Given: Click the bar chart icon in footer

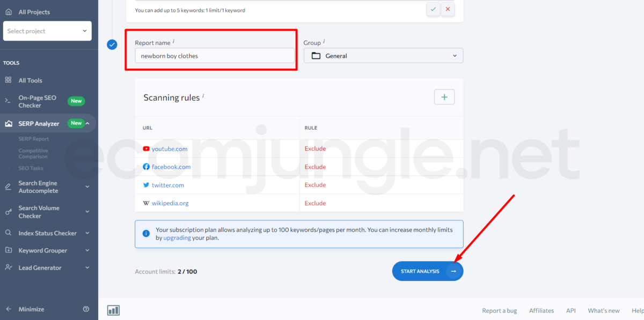Looking at the screenshot, I should coord(113,310).
